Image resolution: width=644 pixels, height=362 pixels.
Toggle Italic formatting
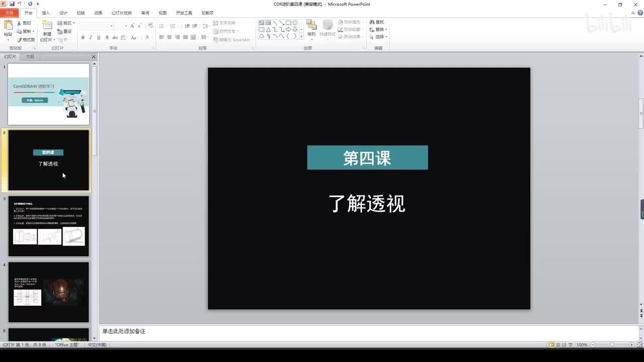tap(91, 38)
